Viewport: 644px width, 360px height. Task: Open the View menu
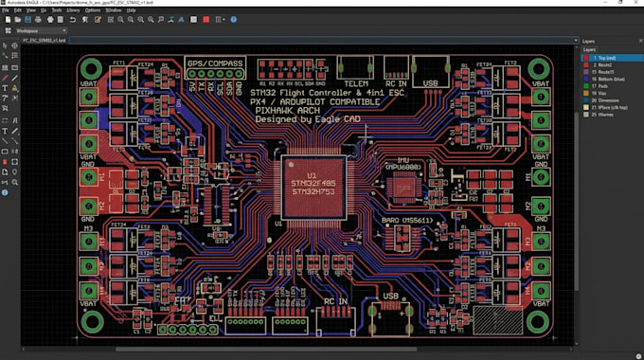coord(31,10)
